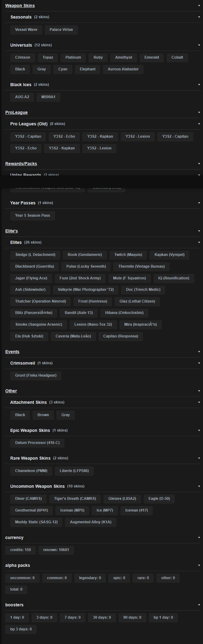Collapse the Weapon Skins section arrow
The image size is (203, 644).
click(199, 6)
